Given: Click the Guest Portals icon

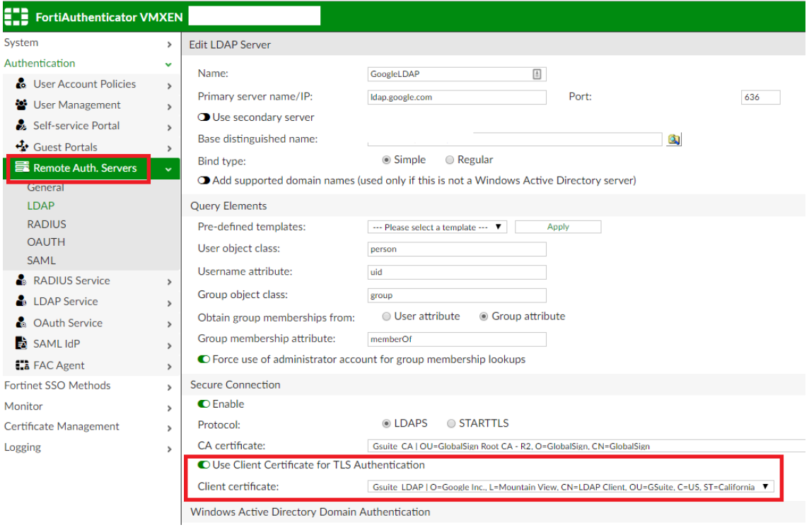Looking at the screenshot, I should point(22,146).
